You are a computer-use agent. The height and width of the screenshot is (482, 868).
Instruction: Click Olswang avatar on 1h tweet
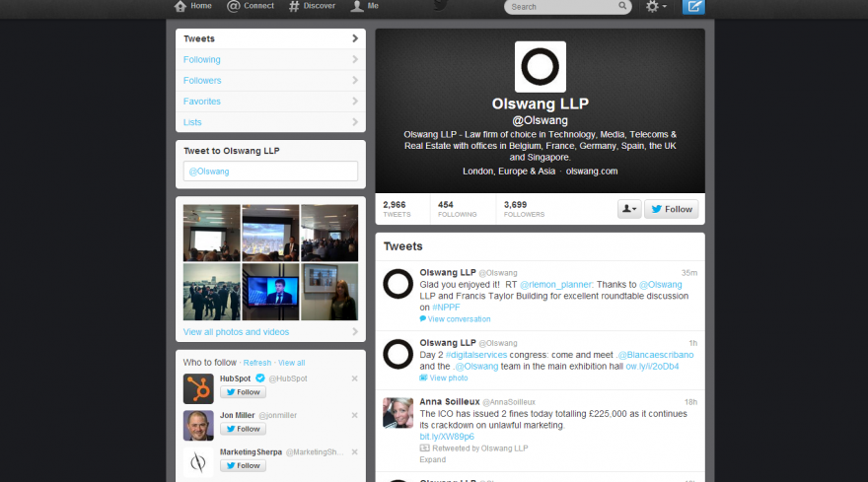click(x=398, y=354)
